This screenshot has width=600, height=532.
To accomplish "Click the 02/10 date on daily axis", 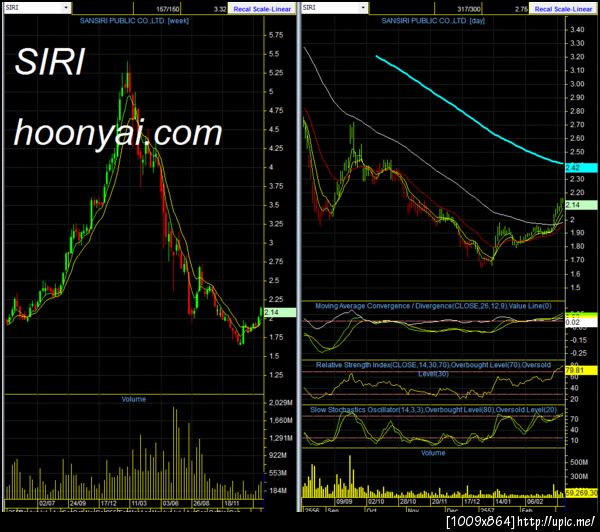I will (x=376, y=501).
